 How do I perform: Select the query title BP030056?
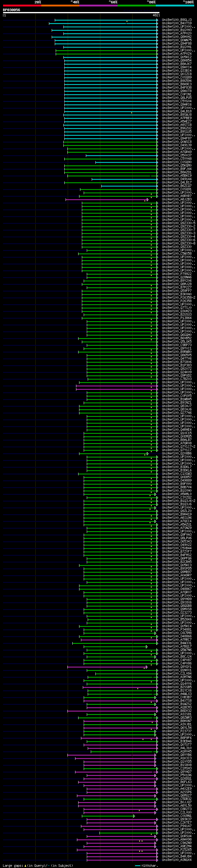pos(11,10)
